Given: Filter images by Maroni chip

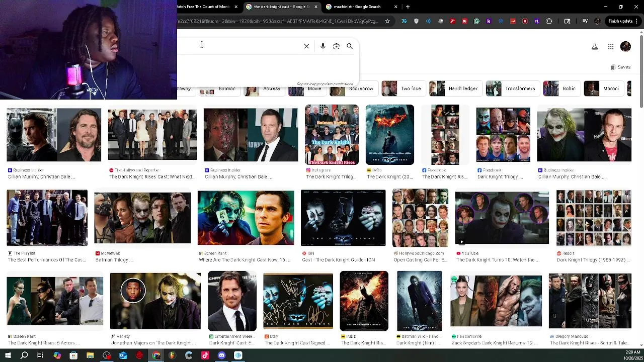Looking at the screenshot, I should pos(604,88).
